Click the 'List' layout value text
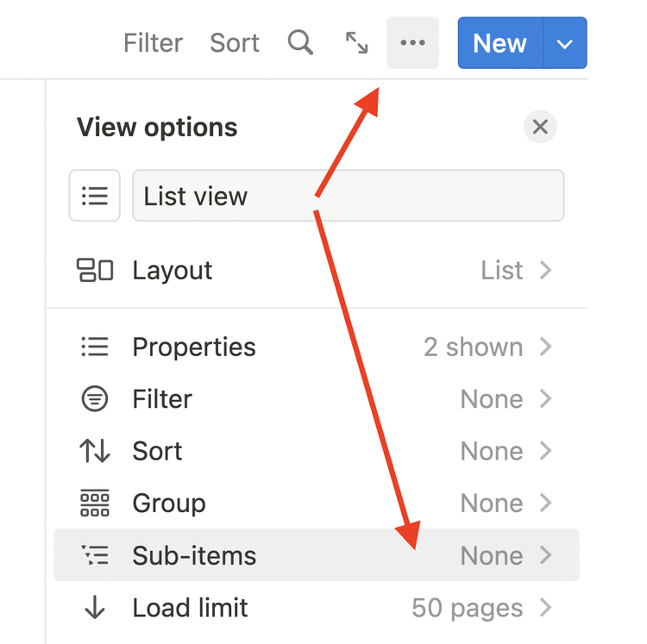 pos(502,271)
